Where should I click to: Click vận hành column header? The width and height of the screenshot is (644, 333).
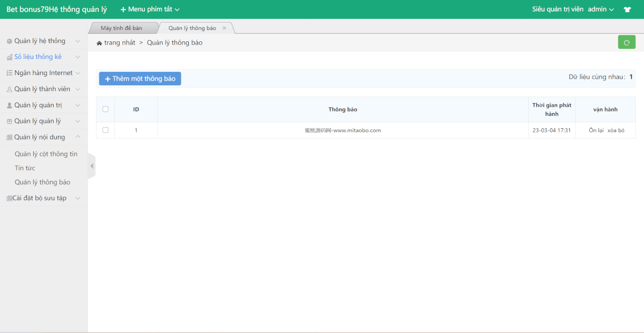pos(605,109)
